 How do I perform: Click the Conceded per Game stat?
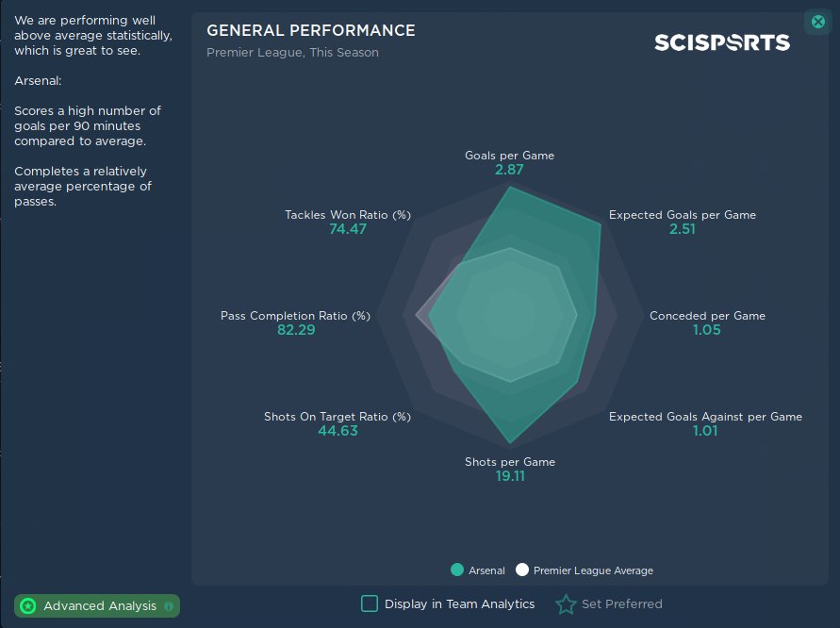pyautogui.click(x=707, y=322)
